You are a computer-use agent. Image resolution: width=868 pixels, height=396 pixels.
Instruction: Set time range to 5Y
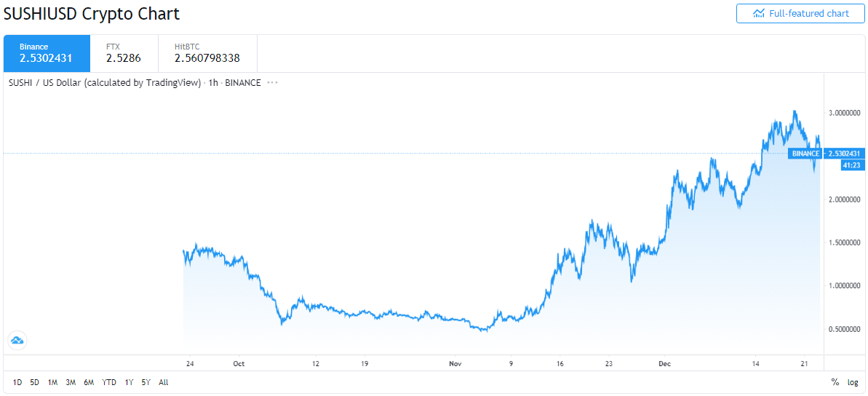(x=146, y=382)
